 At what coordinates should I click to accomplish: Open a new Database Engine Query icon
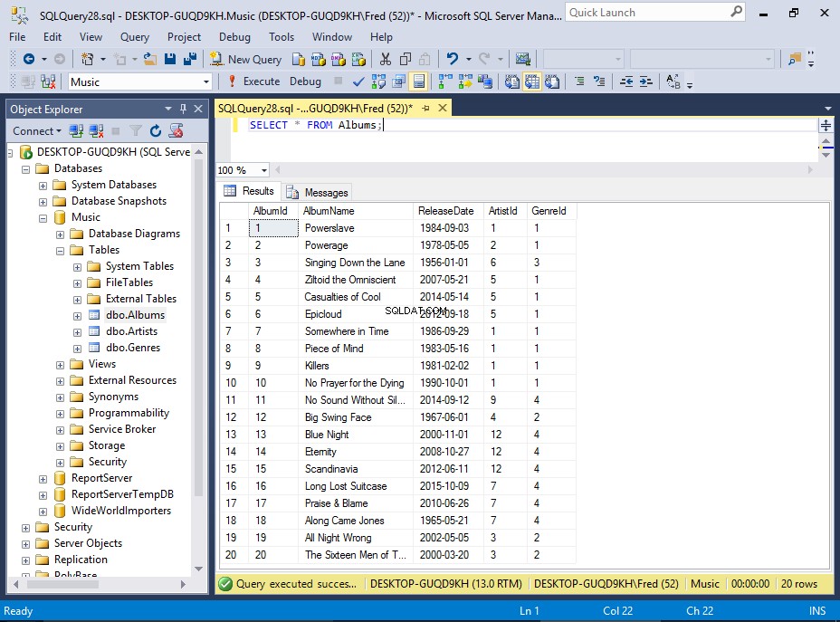click(299, 59)
